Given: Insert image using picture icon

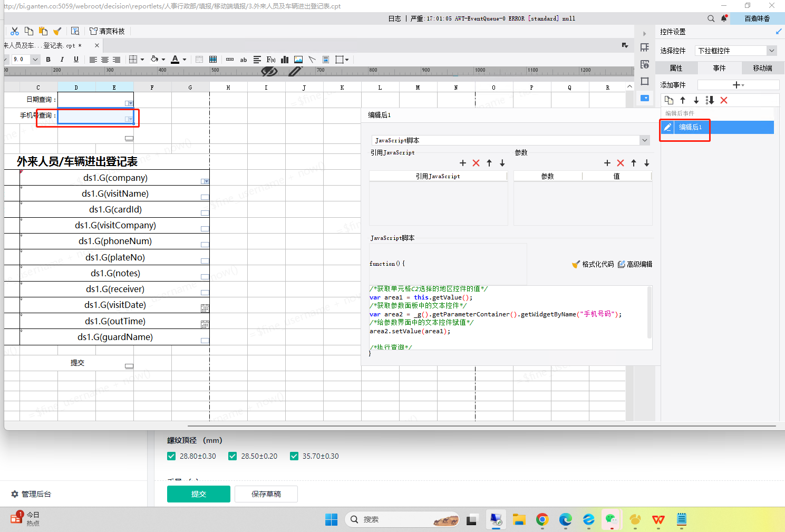Looking at the screenshot, I should click(x=298, y=60).
